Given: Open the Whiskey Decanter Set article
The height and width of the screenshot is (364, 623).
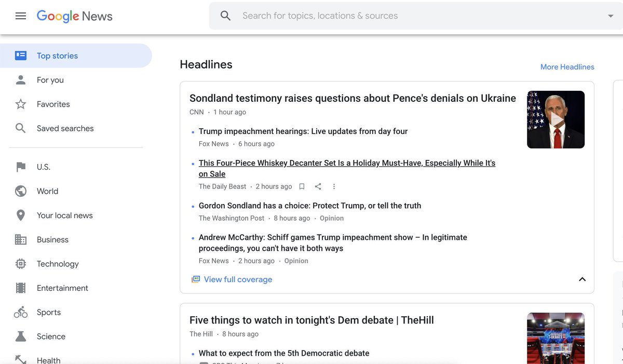Looking at the screenshot, I should (x=347, y=168).
